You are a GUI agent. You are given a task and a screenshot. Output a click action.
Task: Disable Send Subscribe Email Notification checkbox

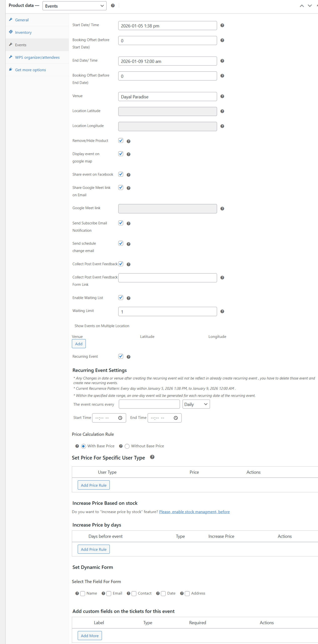click(121, 223)
